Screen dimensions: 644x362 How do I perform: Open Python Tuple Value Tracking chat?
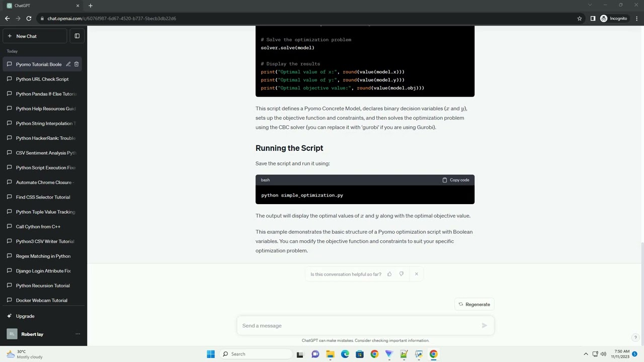click(43, 212)
